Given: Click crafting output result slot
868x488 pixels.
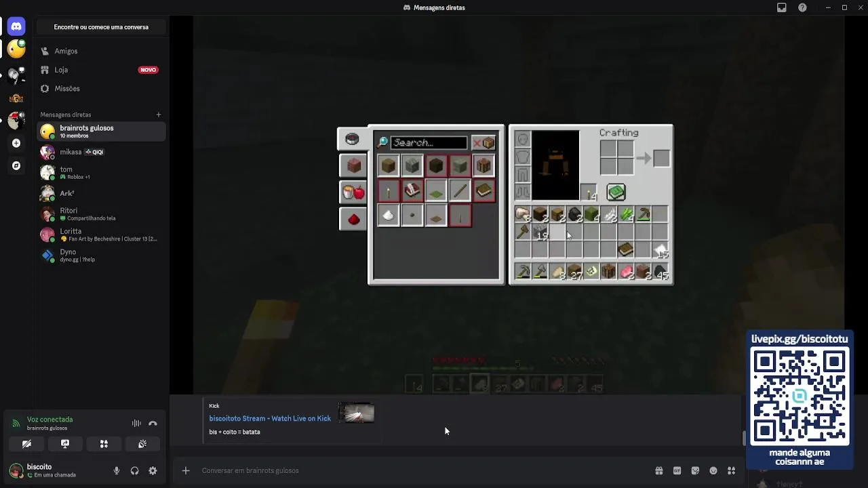Looking at the screenshot, I should pos(661,159).
